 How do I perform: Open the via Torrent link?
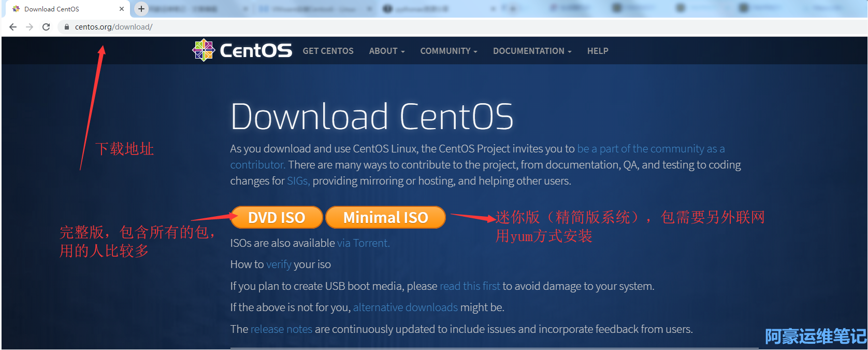(363, 243)
